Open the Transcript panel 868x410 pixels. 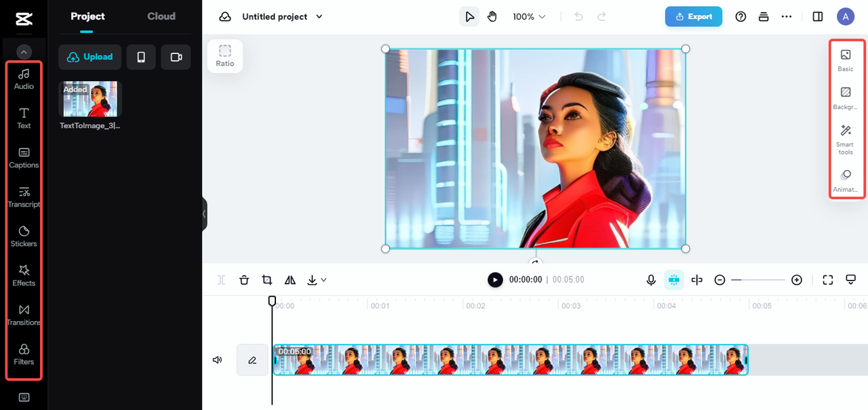[x=24, y=197]
